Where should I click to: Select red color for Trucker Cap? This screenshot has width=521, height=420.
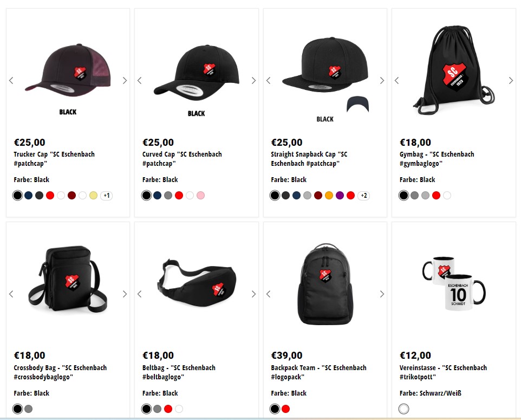pyautogui.click(x=50, y=196)
